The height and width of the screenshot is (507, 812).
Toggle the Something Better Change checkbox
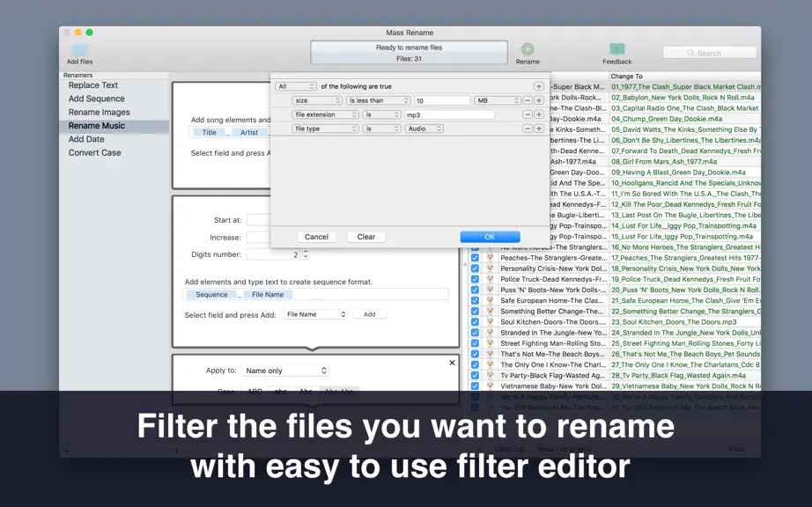pyautogui.click(x=475, y=311)
